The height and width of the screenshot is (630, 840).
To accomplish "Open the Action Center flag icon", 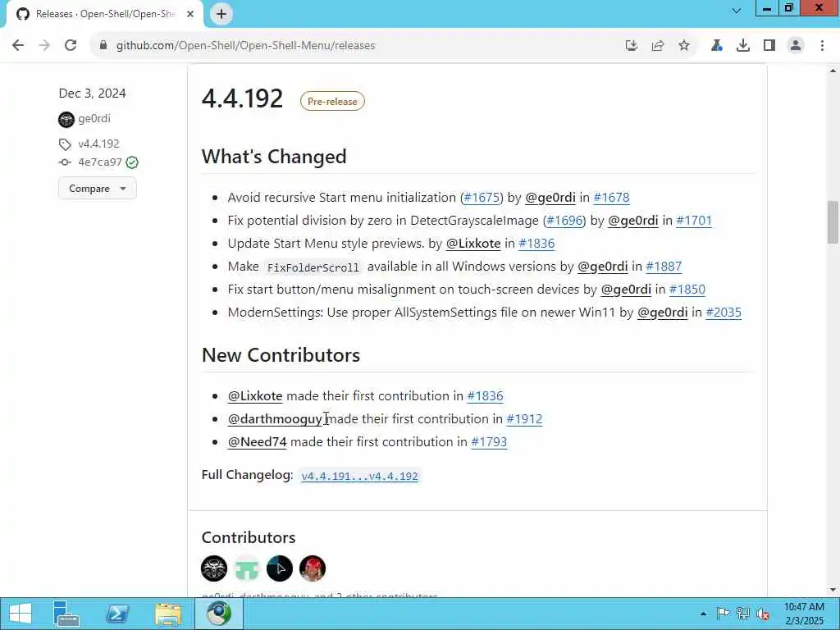I will coord(723,614).
